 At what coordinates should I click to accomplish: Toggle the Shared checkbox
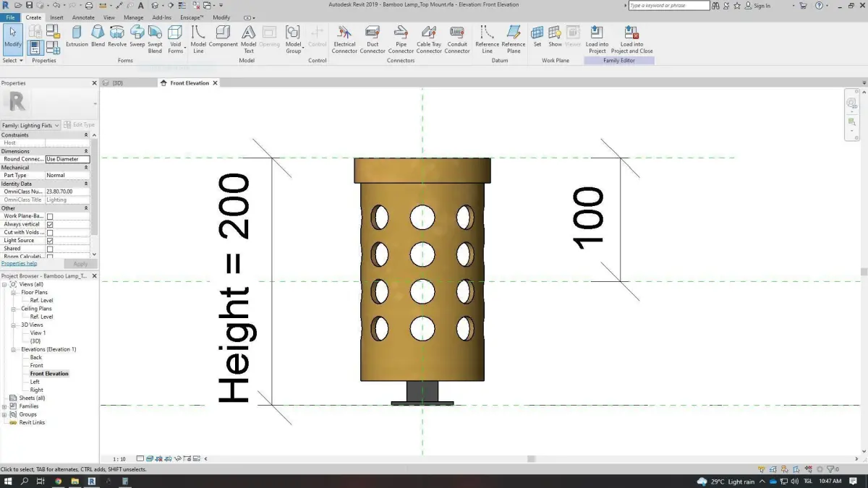(50, 249)
